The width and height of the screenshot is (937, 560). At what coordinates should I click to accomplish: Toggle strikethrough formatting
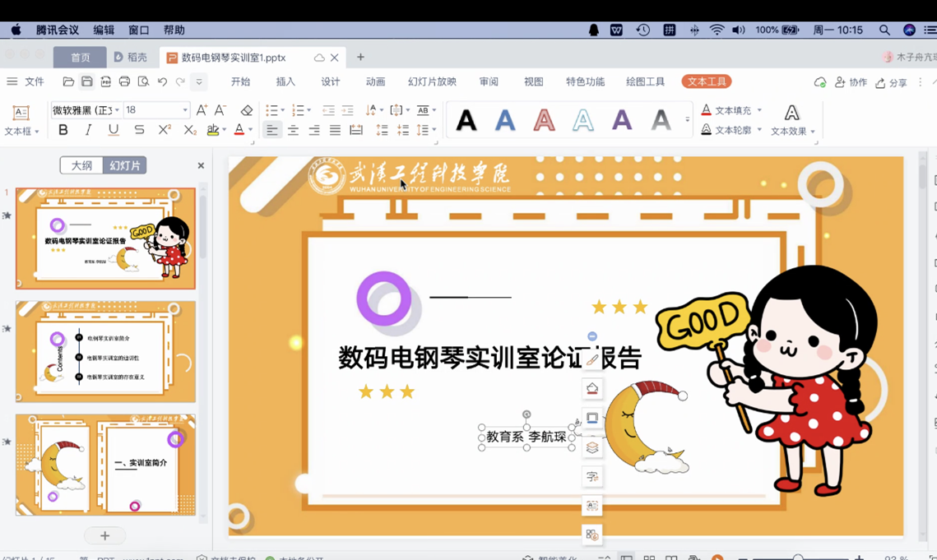(x=139, y=130)
